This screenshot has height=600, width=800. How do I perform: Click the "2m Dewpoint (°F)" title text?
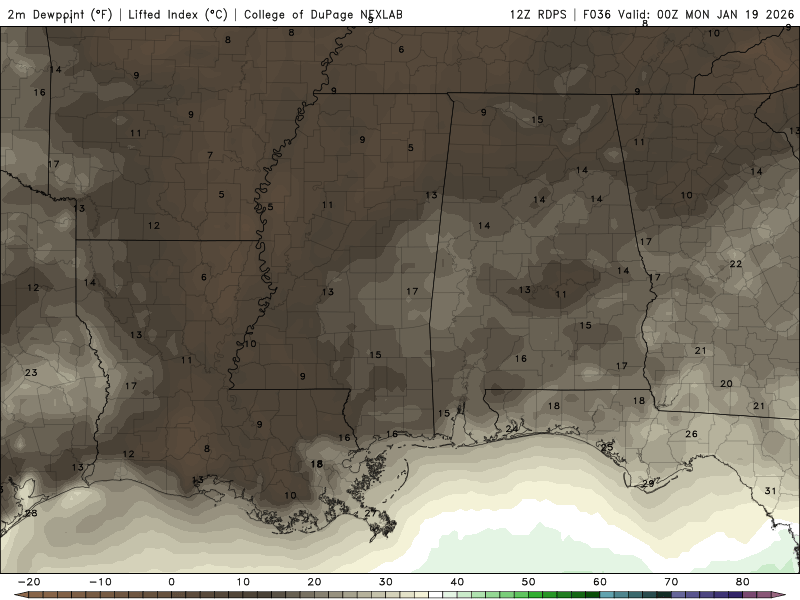click(60, 15)
